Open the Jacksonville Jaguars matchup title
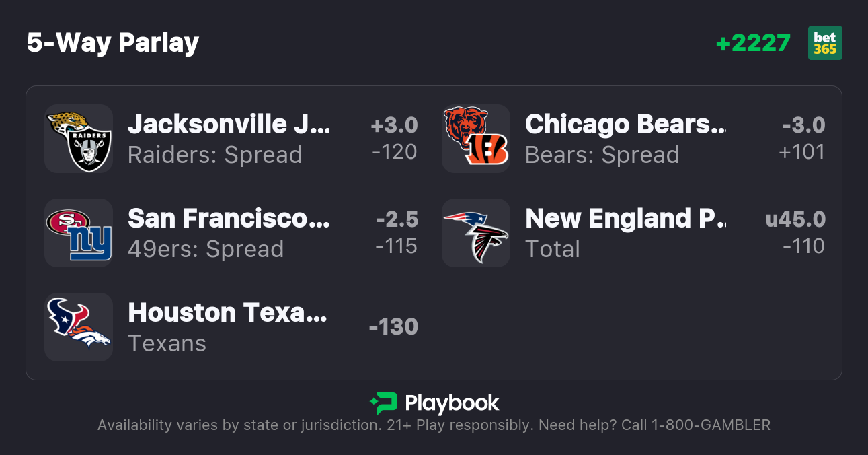Image resolution: width=868 pixels, height=455 pixels. click(229, 124)
